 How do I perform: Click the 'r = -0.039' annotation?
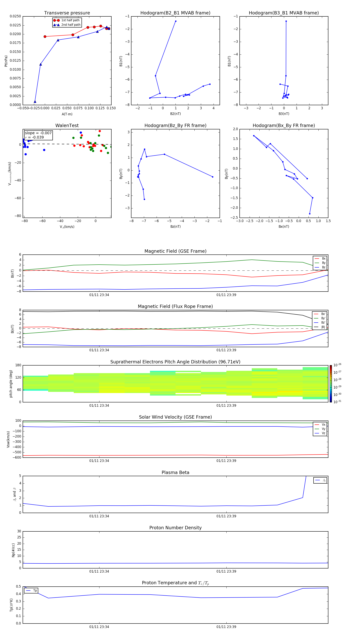point(35,137)
